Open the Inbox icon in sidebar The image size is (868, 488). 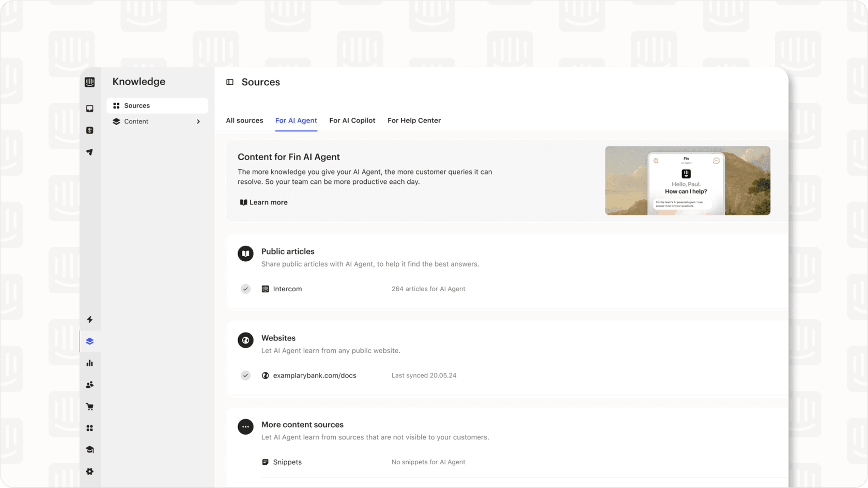point(90,108)
